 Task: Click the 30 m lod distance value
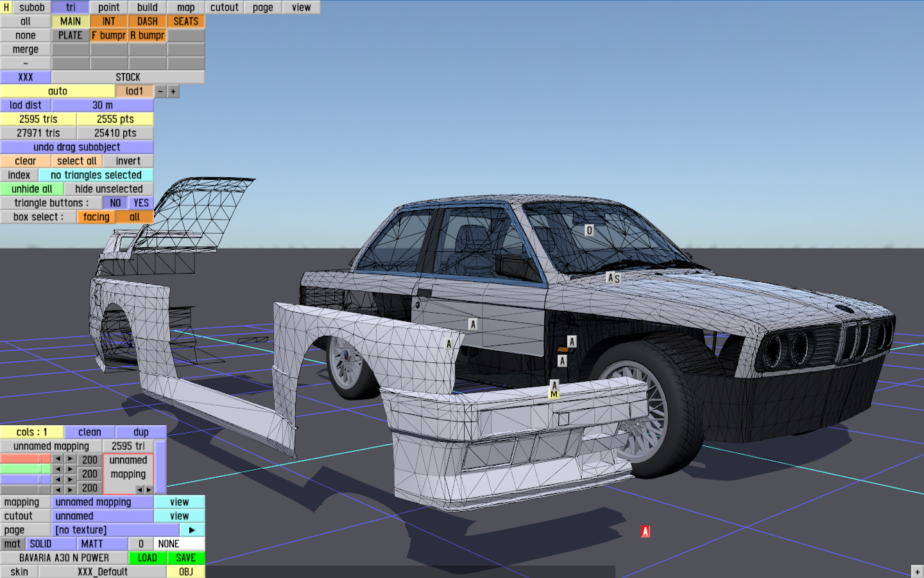click(x=103, y=105)
